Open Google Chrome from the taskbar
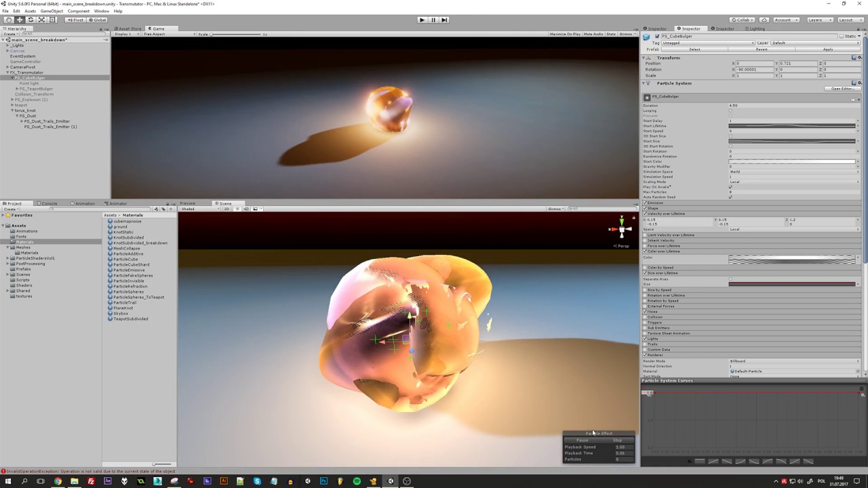This screenshot has width=868, height=488. [x=58, y=481]
